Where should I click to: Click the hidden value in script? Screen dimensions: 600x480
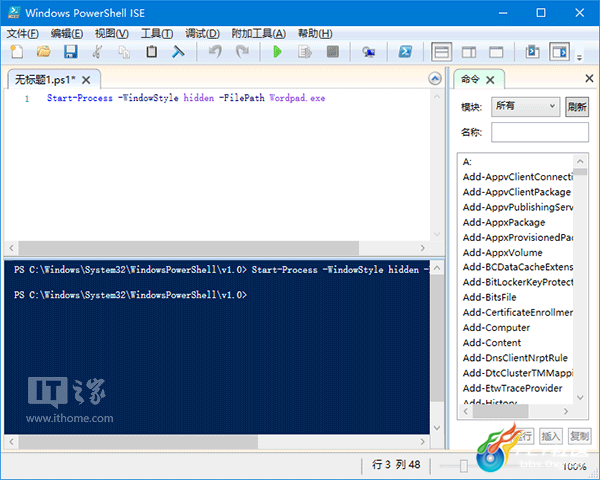(199, 98)
